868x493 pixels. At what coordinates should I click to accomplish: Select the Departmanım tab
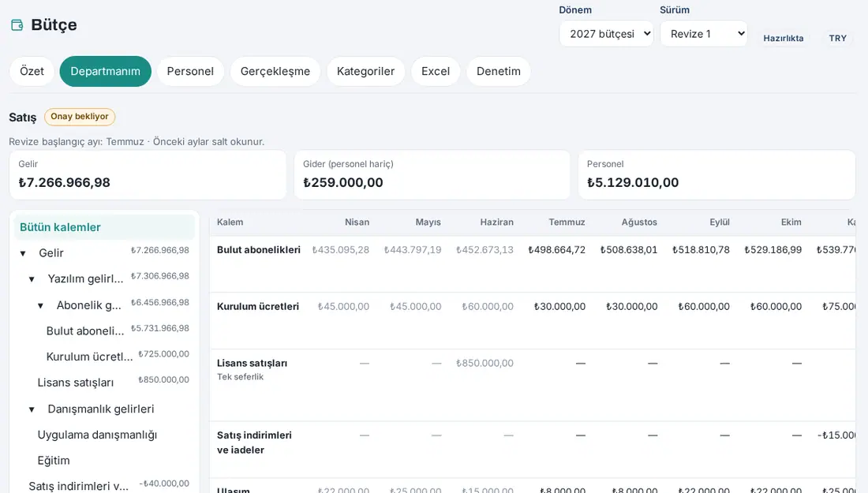(x=105, y=71)
